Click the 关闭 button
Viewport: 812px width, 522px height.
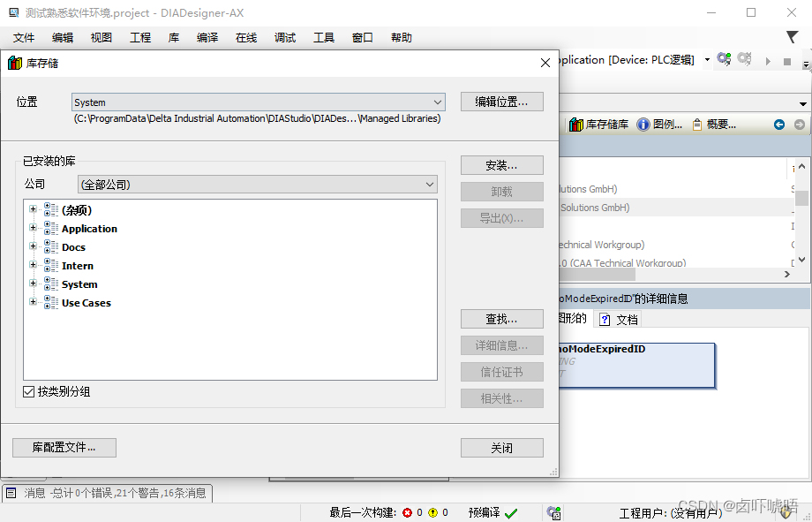point(502,448)
